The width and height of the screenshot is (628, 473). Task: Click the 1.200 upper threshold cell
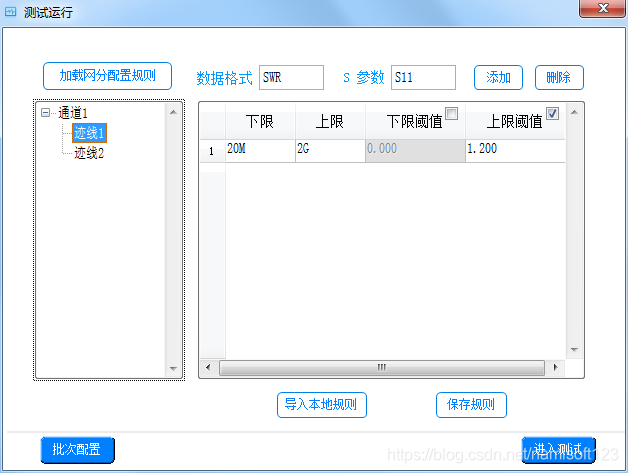coord(515,151)
